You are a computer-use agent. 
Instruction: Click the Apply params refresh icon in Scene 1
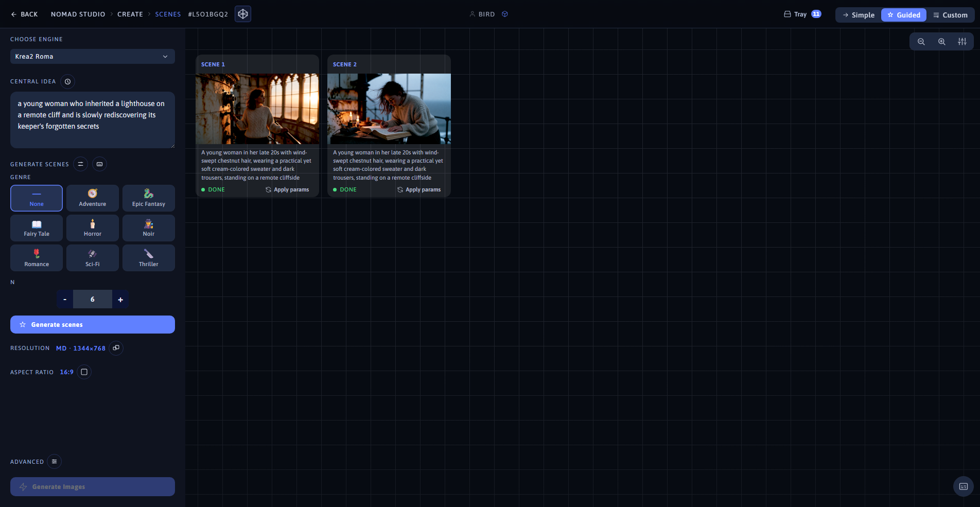(268, 189)
